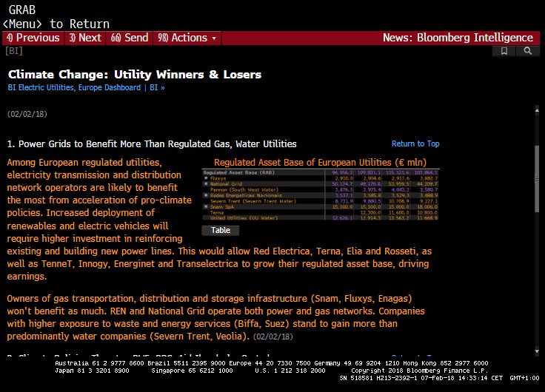Go to the Next article
The image size is (545, 392).
(x=85, y=38)
